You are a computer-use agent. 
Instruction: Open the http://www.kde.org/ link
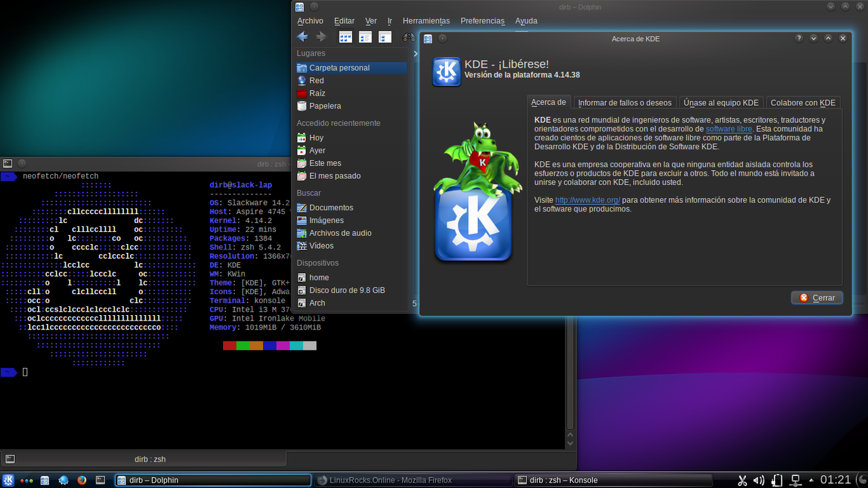(587, 200)
